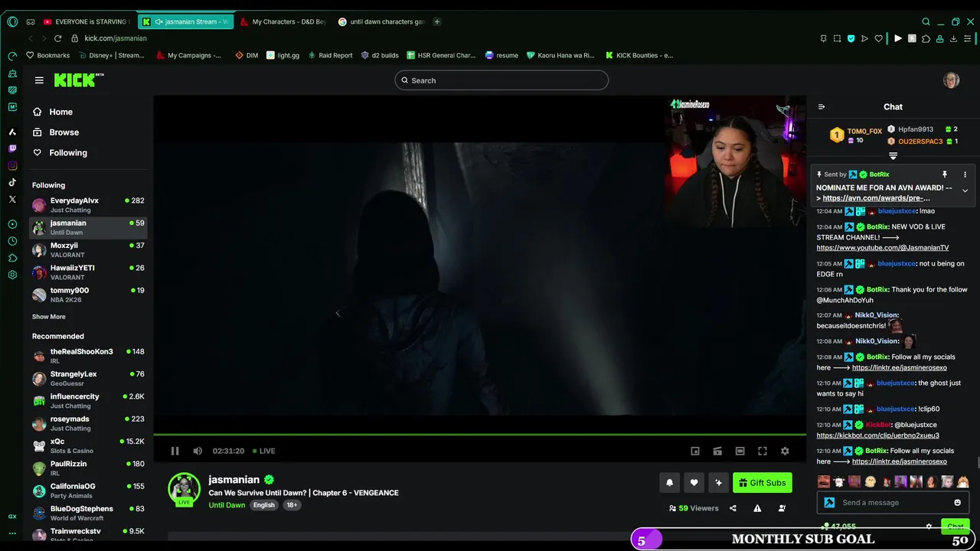Image resolution: width=980 pixels, height=551 pixels.
Task: Open xQc recommended channel
Action: pos(88,445)
